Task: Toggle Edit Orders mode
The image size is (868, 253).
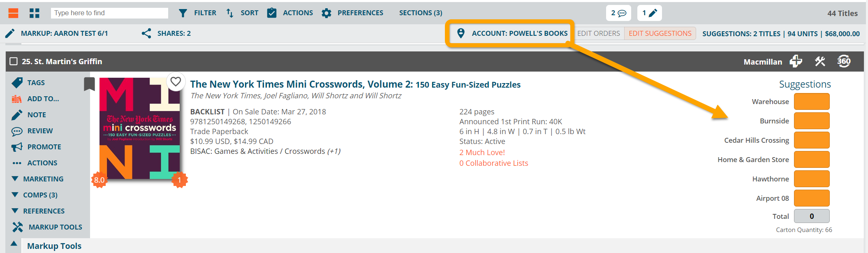Action: click(598, 33)
